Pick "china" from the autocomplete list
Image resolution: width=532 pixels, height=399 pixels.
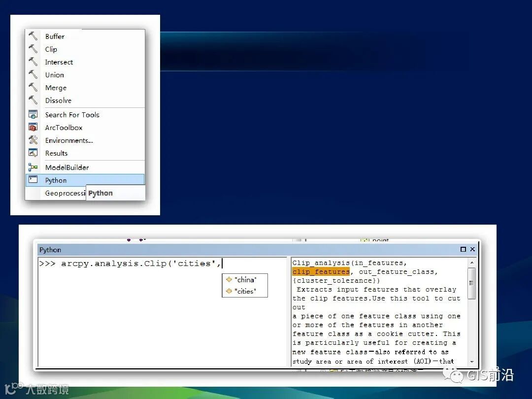[245, 280]
